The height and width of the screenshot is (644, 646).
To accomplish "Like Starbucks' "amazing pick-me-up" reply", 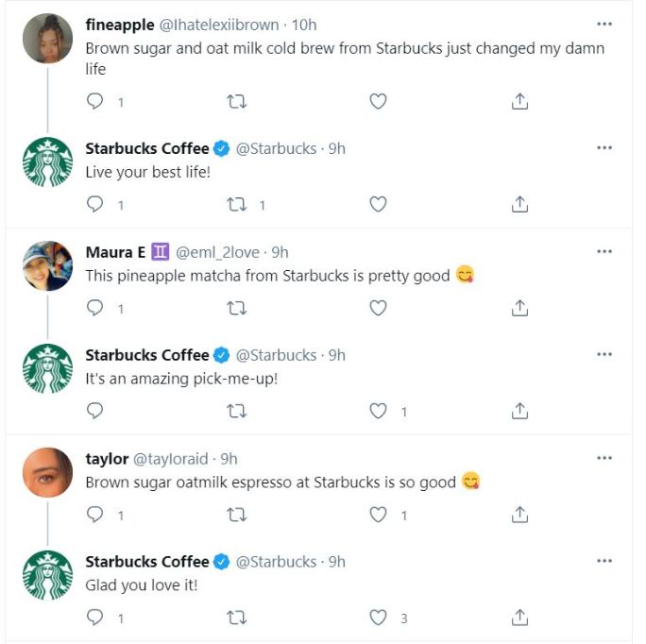I will pos(378,411).
